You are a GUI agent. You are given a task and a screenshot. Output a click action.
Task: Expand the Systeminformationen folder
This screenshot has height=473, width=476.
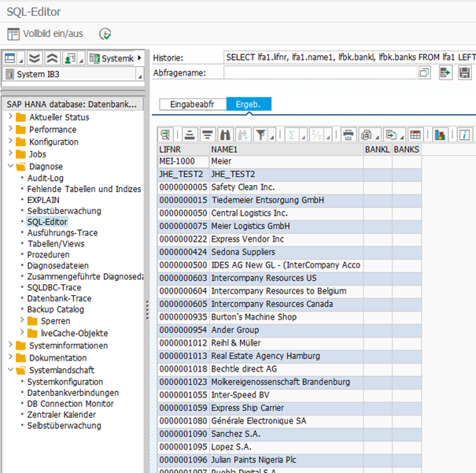click(x=11, y=346)
